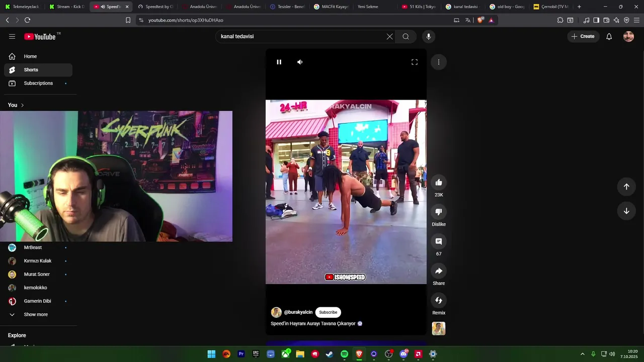
Task: Switch to the Çernobil TV tab
Action: coord(551,7)
